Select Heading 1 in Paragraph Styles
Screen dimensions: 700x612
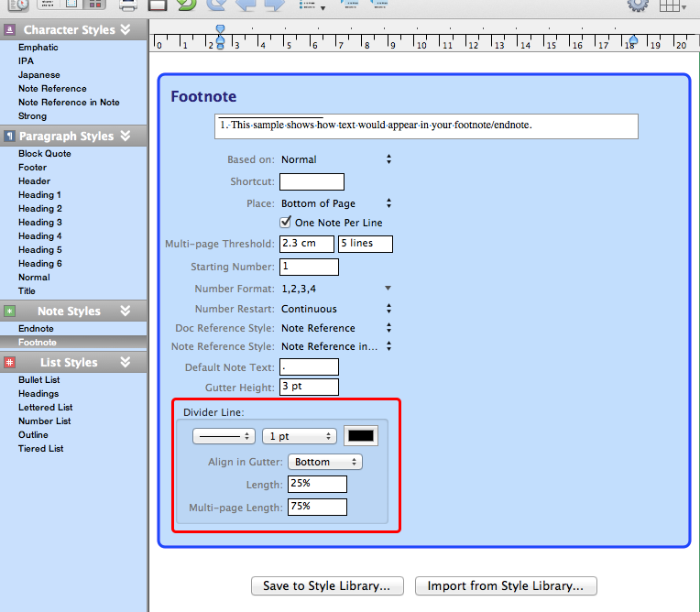tap(40, 195)
